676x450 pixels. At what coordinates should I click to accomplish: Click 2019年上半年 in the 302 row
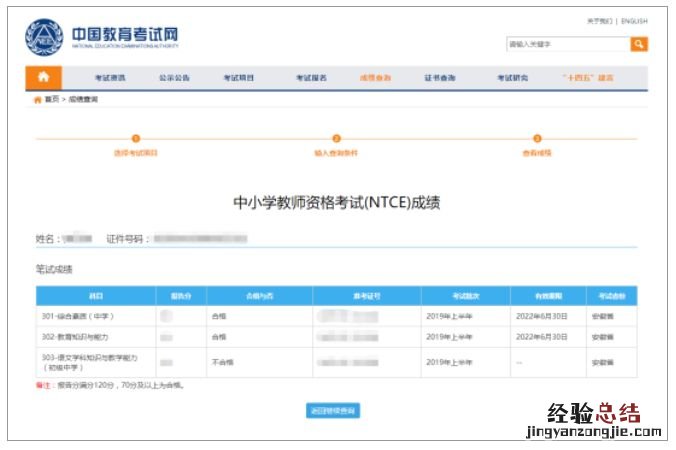click(x=449, y=337)
